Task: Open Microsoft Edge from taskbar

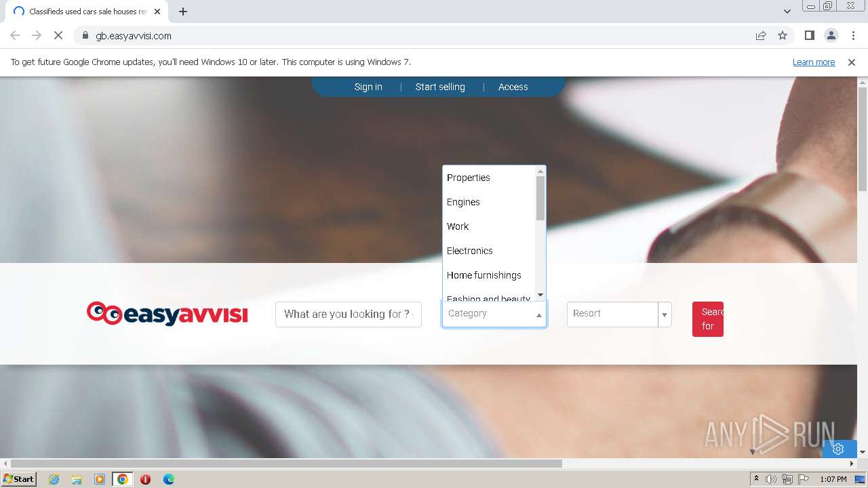Action: [168, 479]
